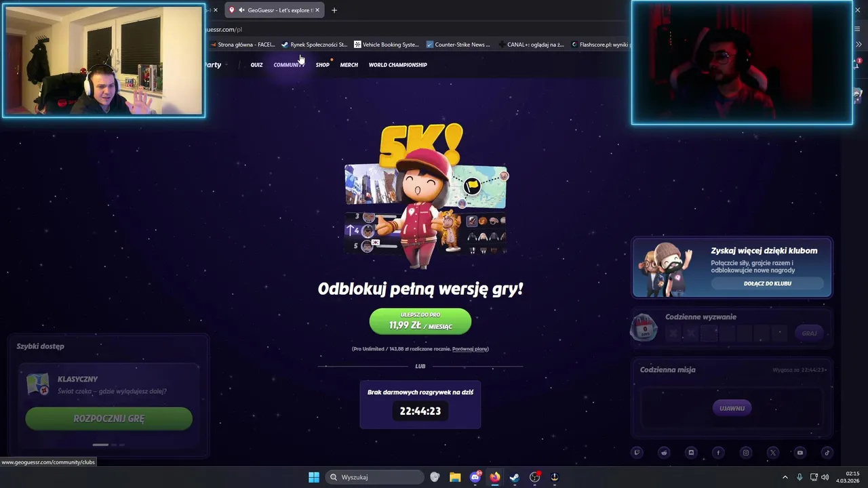Open GeoGuessr's Reddit page icon
Image resolution: width=868 pixels, height=488 pixels.
(664, 453)
